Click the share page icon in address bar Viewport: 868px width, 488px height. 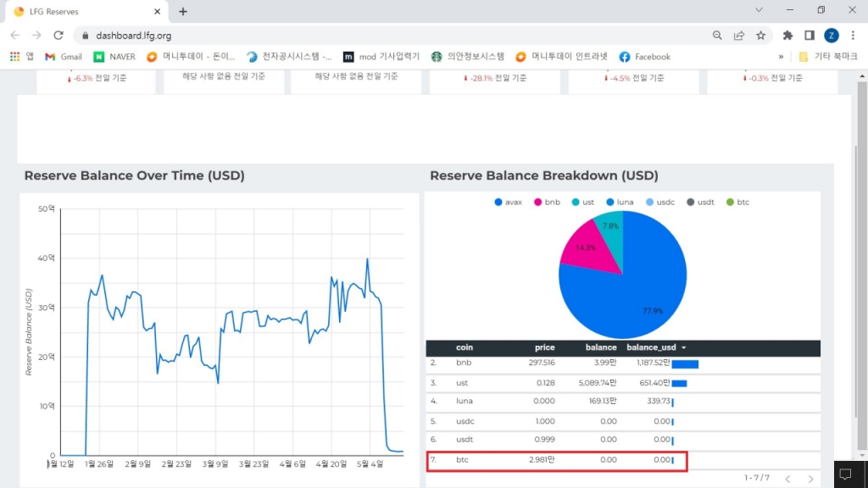pyautogui.click(x=739, y=35)
